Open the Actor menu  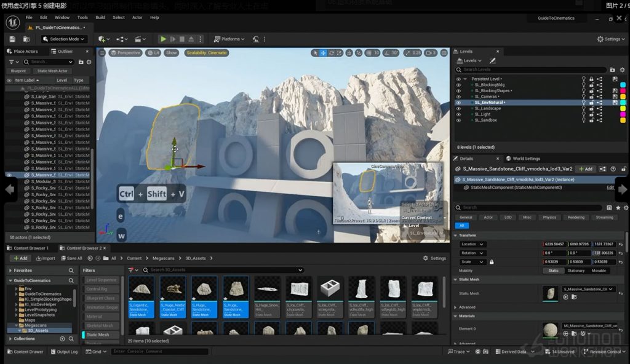137,18
